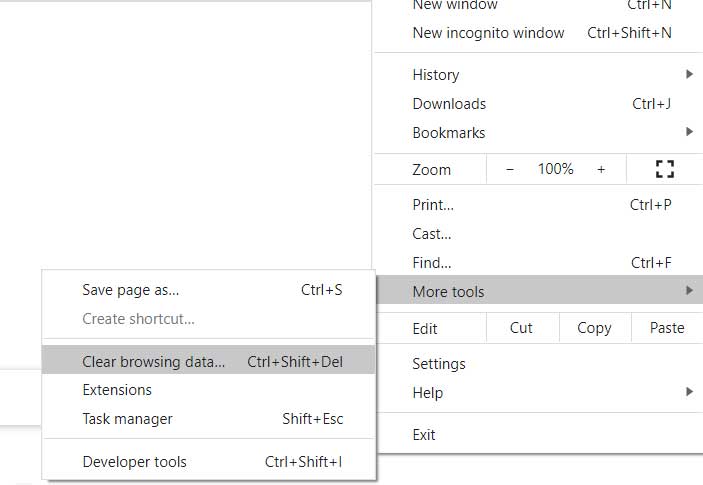Open Chrome Settings

[539, 364]
